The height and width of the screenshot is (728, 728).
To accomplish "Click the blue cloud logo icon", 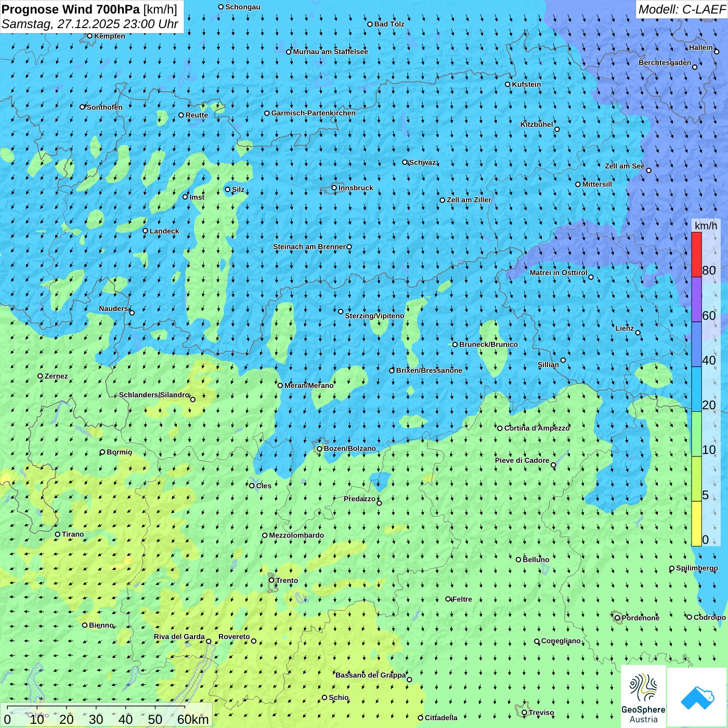I will [x=697, y=698].
